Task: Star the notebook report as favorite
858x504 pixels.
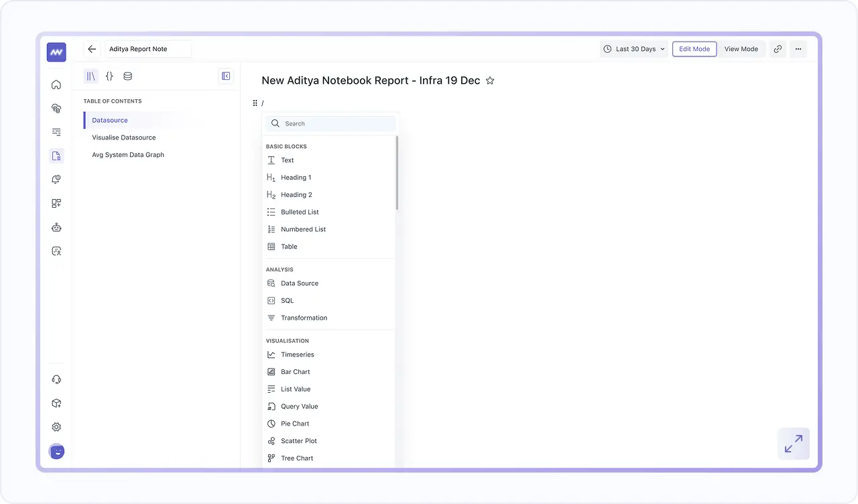Action: (x=490, y=80)
